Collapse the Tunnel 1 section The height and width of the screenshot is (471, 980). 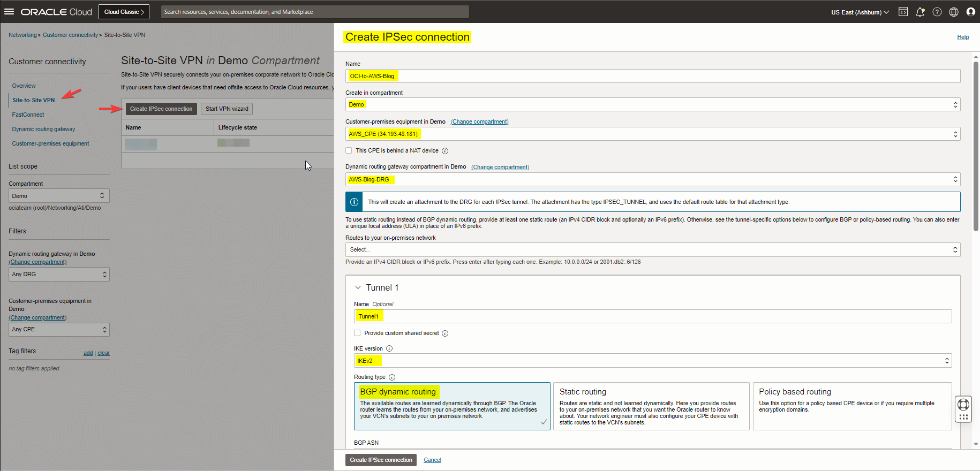[358, 287]
